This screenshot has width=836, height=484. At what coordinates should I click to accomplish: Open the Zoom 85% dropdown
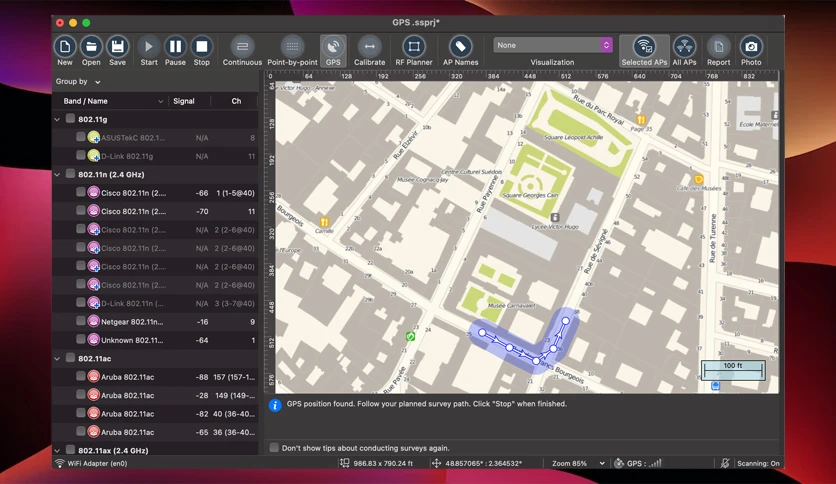[x=578, y=463]
